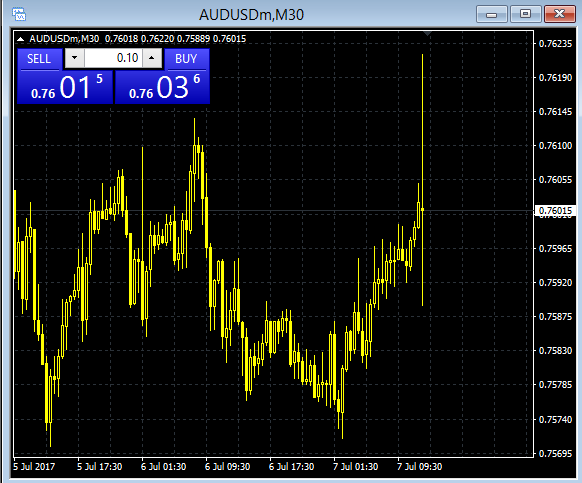This screenshot has width=582, height=483.
Task: Decrease trade volume with the down arrow
Action: tap(75, 58)
